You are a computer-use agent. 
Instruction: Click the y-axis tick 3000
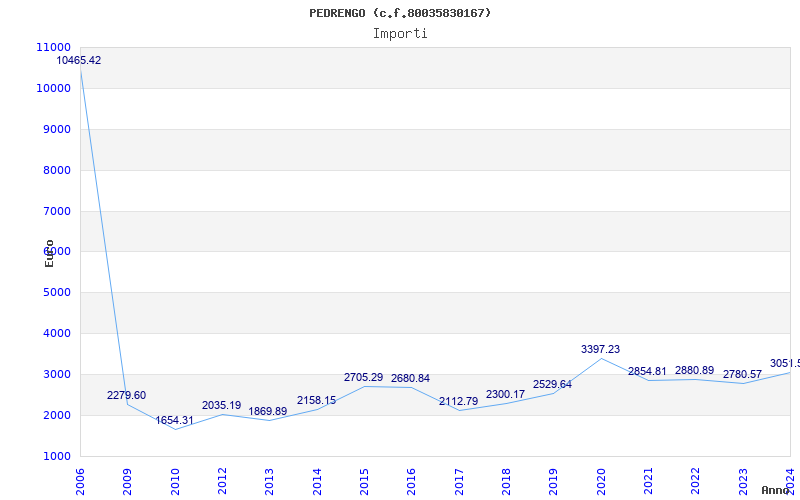[x=56, y=374]
